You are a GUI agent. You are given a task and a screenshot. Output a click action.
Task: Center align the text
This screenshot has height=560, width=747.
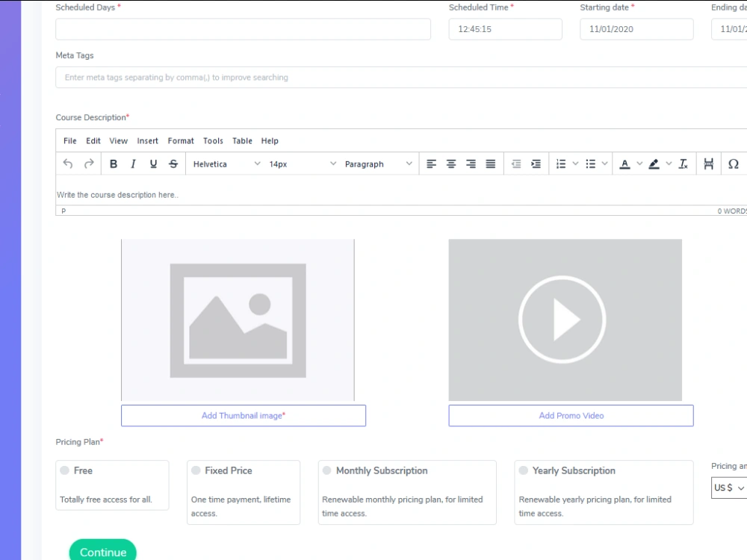point(451,164)
